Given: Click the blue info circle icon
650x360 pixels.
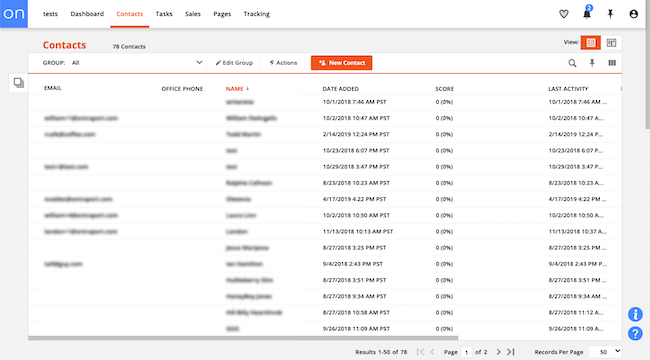Looking at the screenshot, I should pyautogui.click(x=635, y=314).
